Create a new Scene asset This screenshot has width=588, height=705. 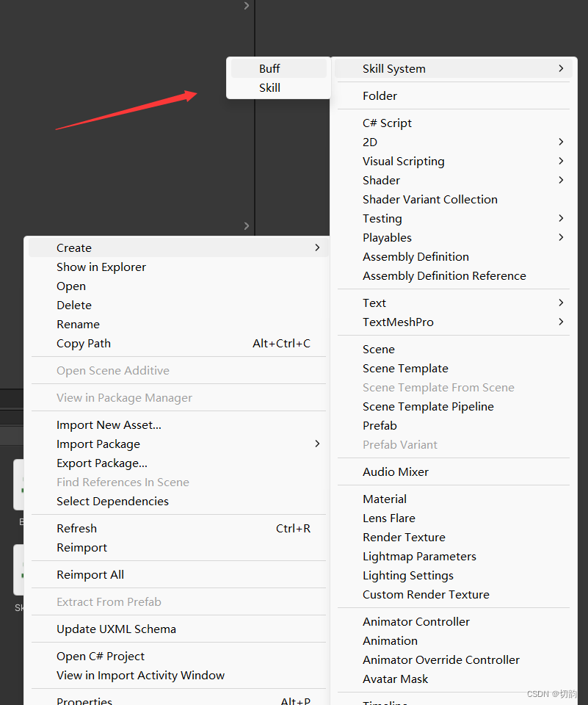(x=454, y=350)
